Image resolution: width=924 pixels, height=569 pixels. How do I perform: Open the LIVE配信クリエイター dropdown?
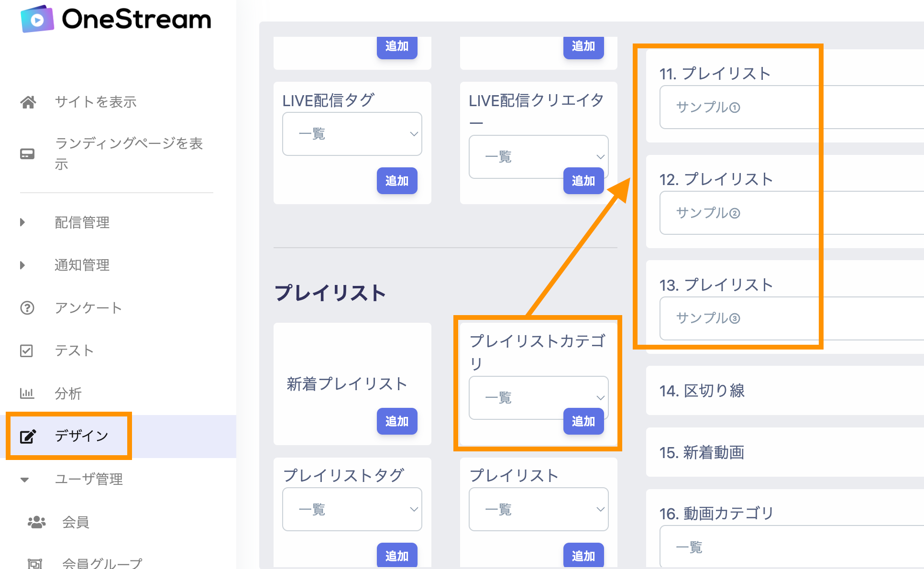point(539,157)
